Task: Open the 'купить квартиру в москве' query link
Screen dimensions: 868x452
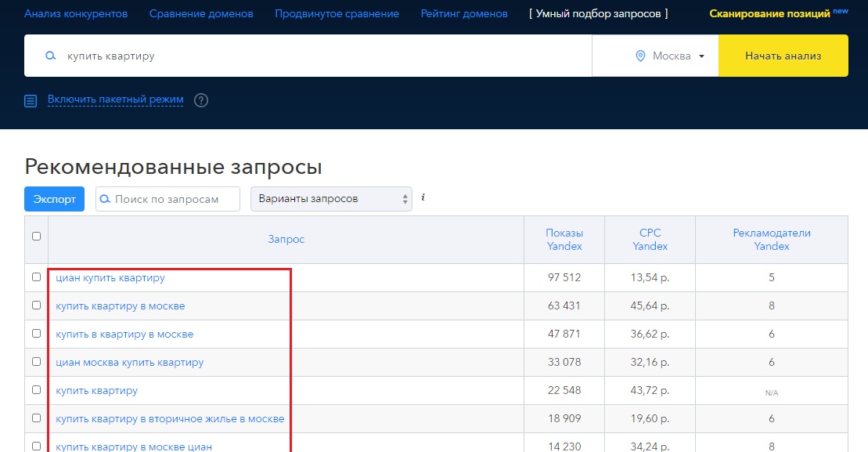Action: click(120, 306)
